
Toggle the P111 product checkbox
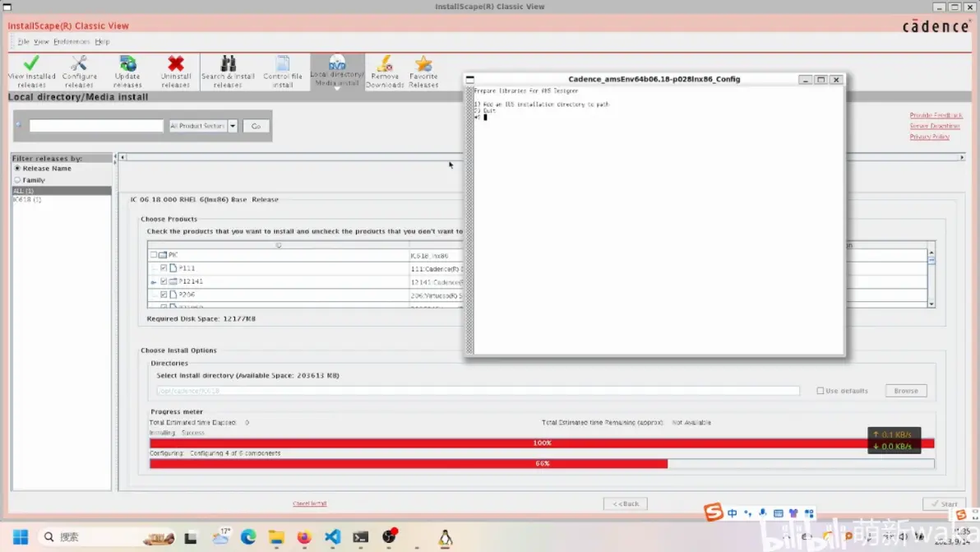point(164,268)
